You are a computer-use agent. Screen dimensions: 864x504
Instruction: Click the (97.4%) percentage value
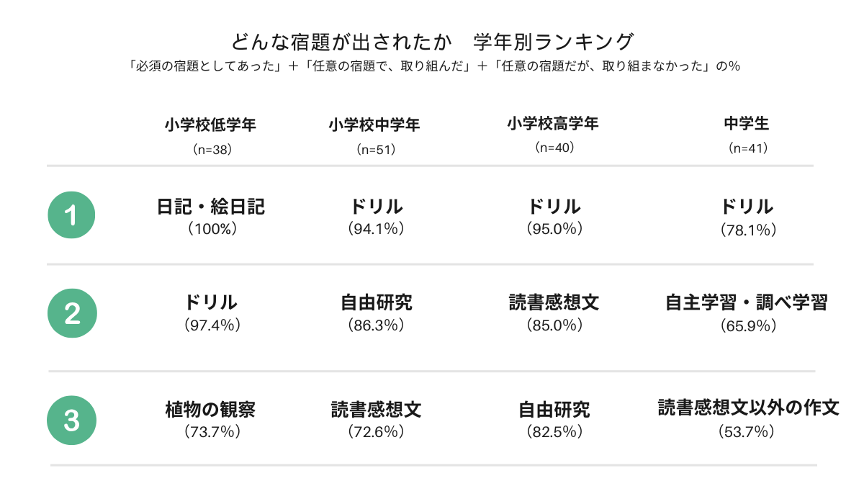(212, 325)
